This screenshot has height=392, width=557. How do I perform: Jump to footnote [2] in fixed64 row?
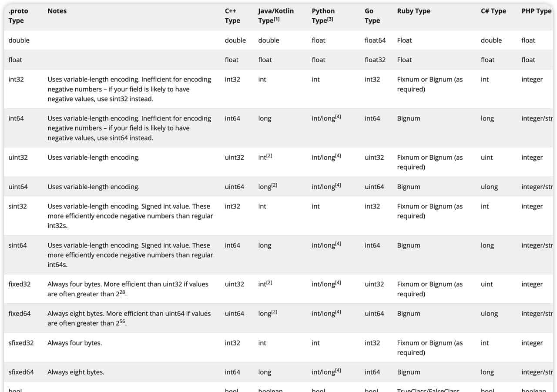pos(274,312)
